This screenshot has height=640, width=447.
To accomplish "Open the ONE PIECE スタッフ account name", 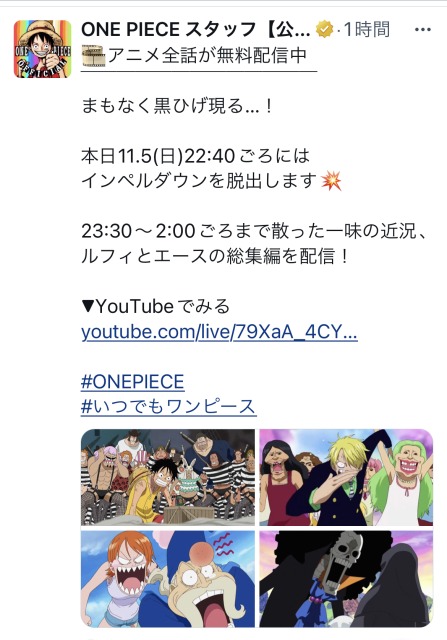I will point(196,30).
